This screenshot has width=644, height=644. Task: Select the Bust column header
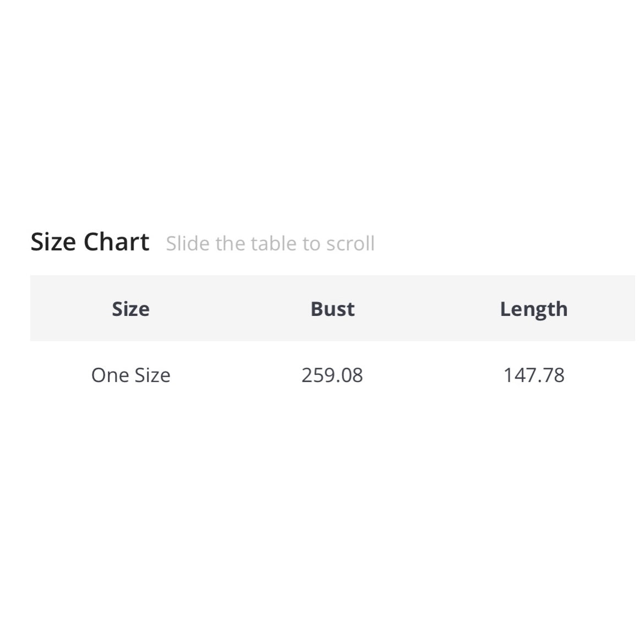coord(332,309)
